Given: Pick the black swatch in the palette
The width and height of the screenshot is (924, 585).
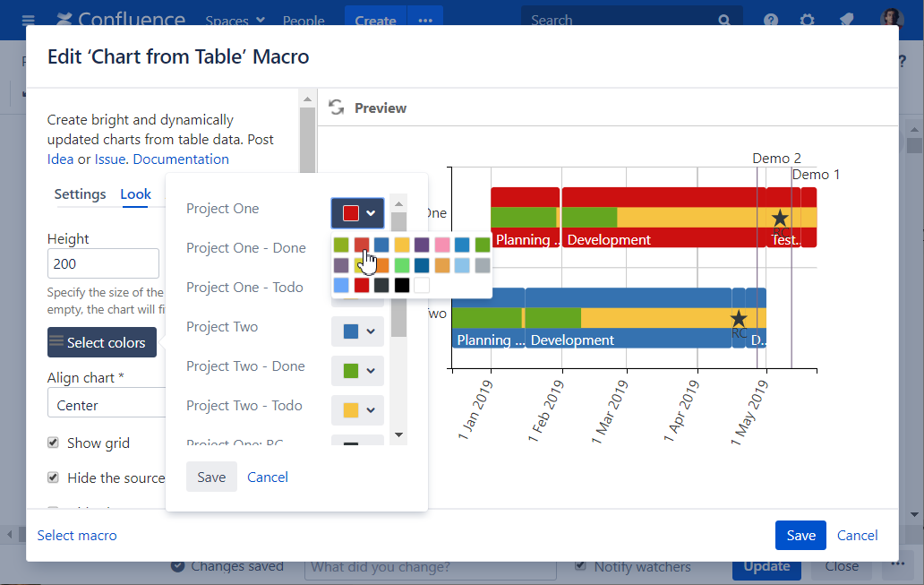Looking at the screenshot, I should click(402, 285).
